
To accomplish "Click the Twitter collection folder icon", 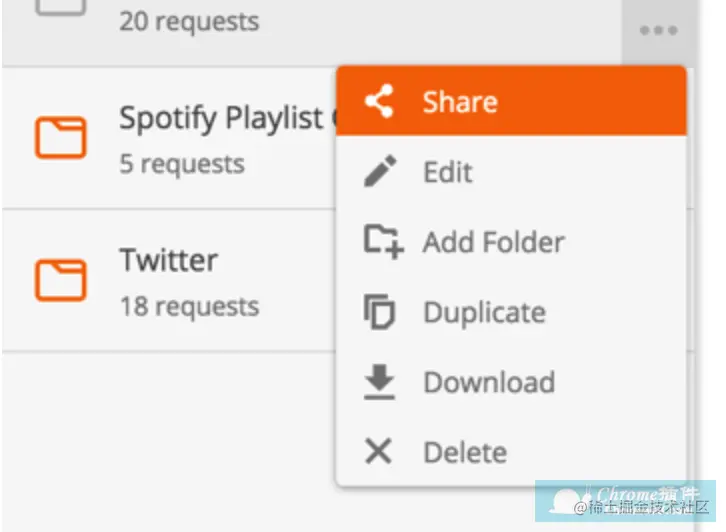I will point(61,280).
